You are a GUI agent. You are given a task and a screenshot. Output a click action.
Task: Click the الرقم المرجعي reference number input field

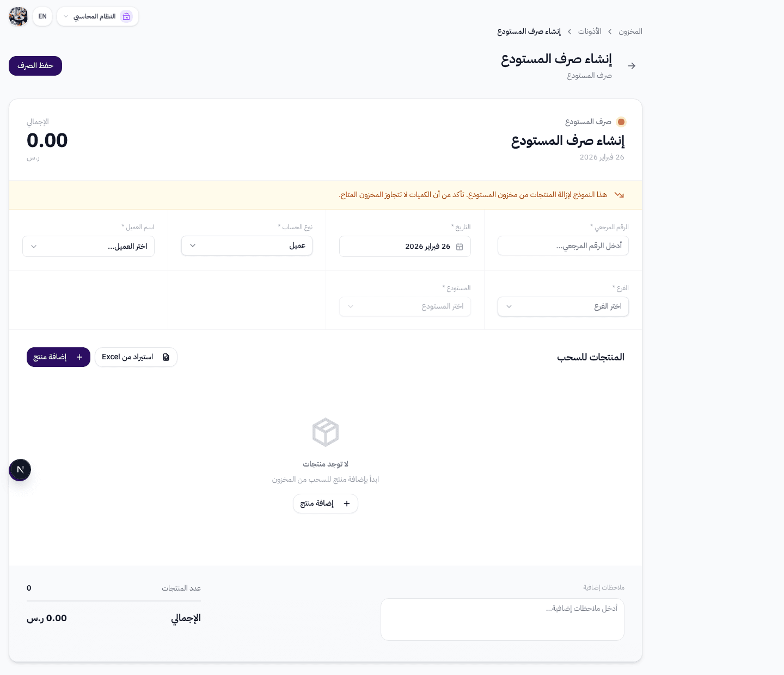(x=563, y=246)
